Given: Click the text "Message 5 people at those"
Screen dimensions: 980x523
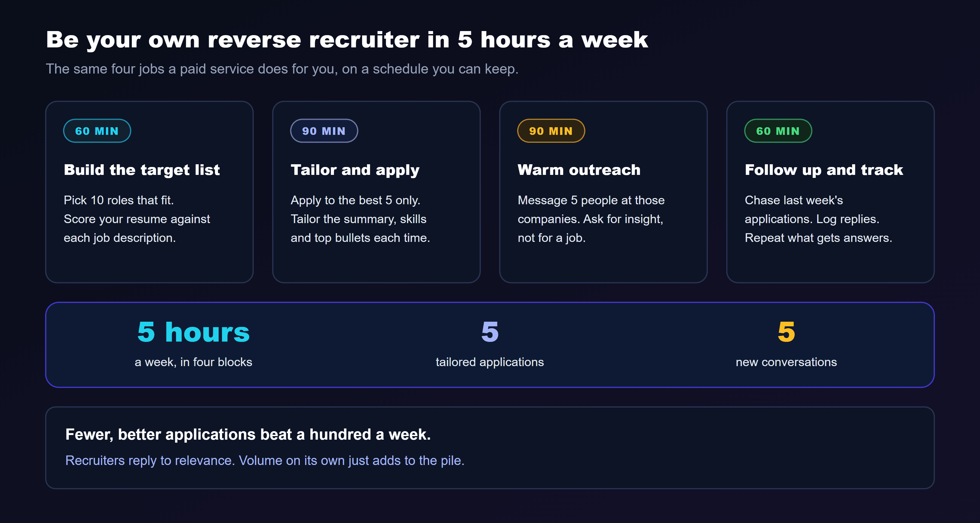Looking at the screenshot, I should [591, 200].
